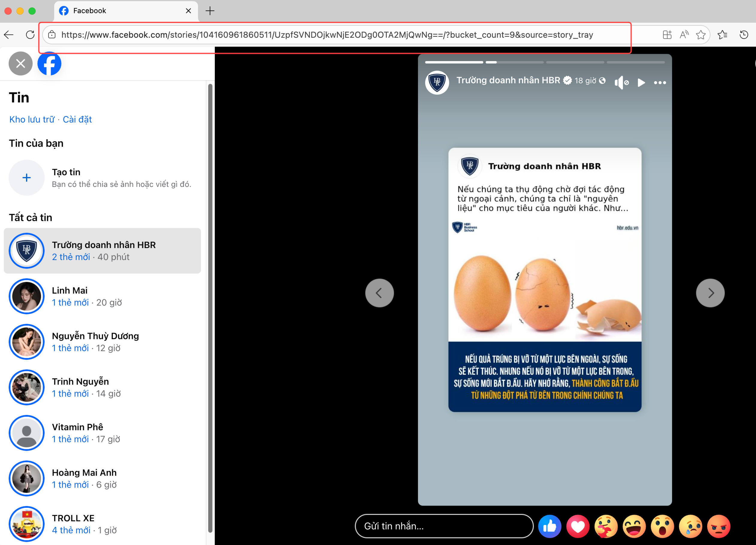React with the Haha emoji
The image size is (756, 545).
pos(635,526)
